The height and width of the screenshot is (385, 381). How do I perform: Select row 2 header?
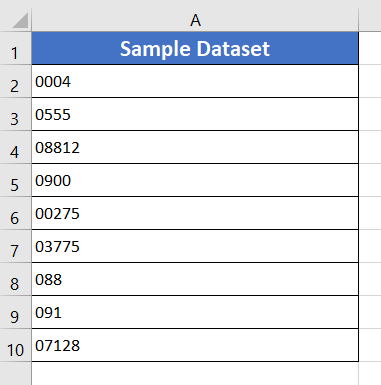point(16,81)
